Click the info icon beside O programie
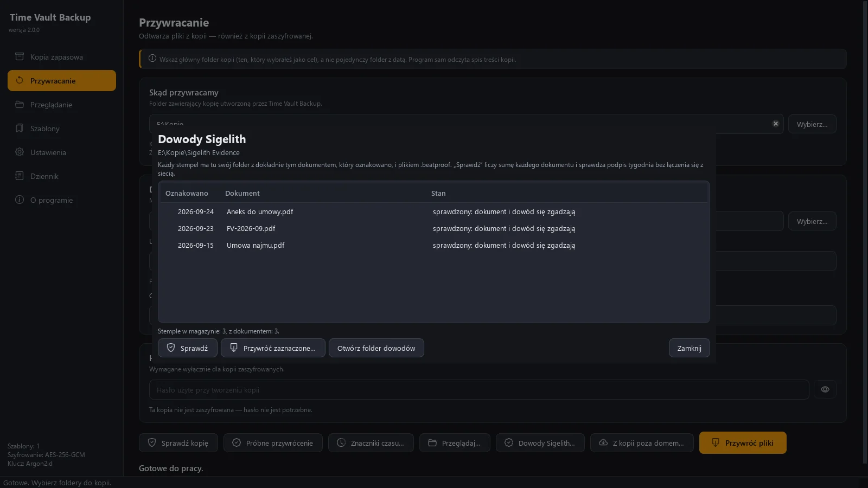This screenshot has height=488, width=868. coord(20,200)
